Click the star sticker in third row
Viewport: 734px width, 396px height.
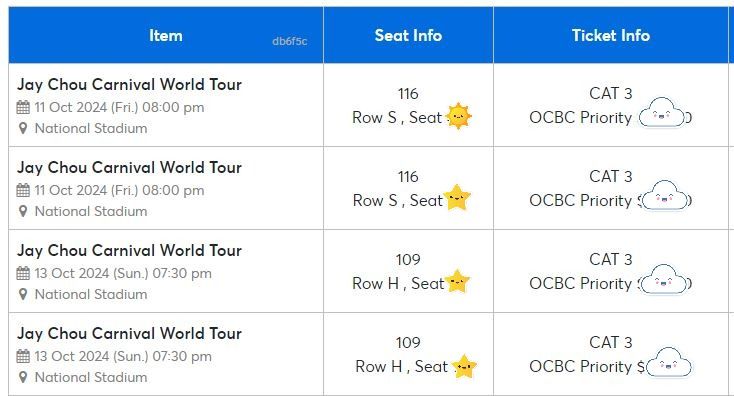pos(456,281)
